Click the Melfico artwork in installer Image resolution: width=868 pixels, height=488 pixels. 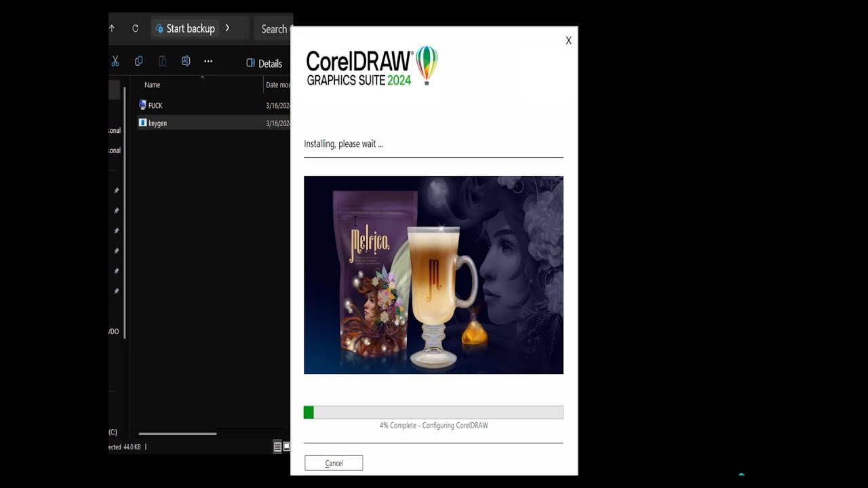pos(433,275)
